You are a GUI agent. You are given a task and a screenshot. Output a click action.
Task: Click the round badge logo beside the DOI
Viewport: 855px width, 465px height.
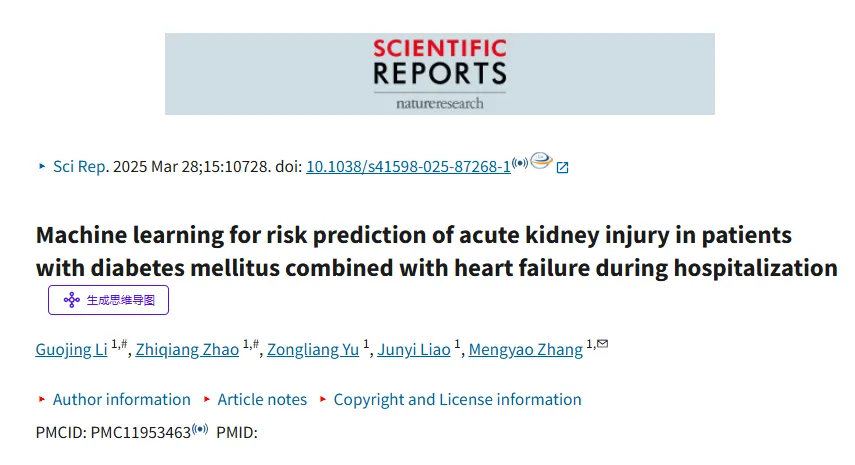(x=541, y=160)
